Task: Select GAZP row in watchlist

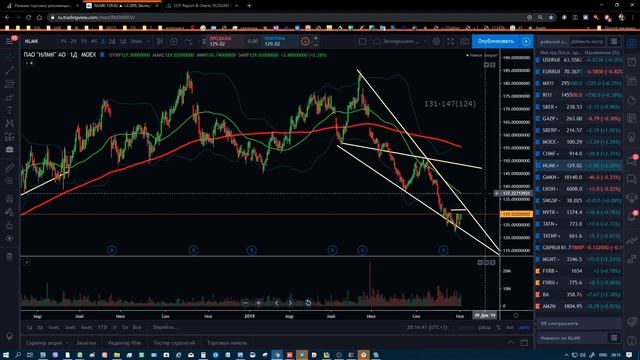Action: coord(578,118)
